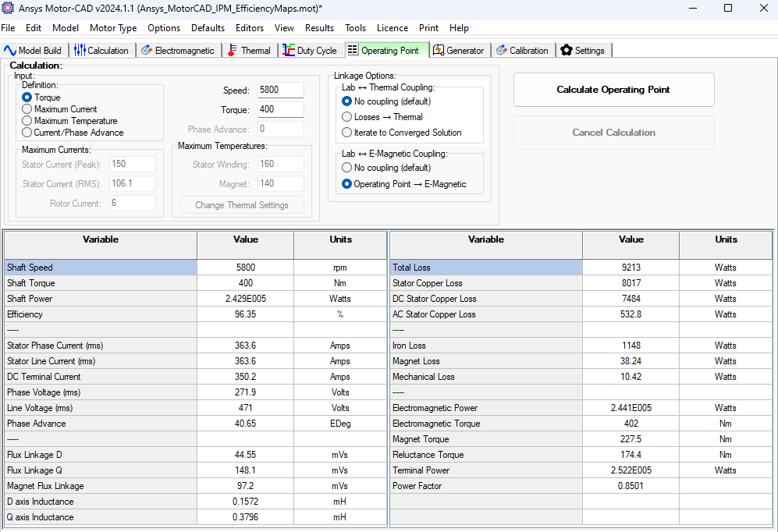Screen dimensions: 778x532
Task: Open the Motor Type menu
Action: [x=112, y=28]
